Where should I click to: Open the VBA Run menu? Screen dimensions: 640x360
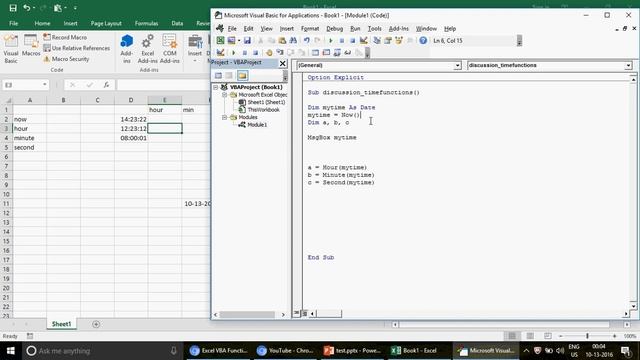[355, 29]
